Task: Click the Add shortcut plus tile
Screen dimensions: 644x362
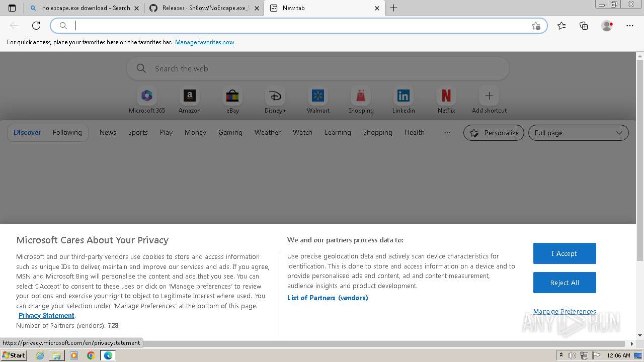Action: (489, 100)
